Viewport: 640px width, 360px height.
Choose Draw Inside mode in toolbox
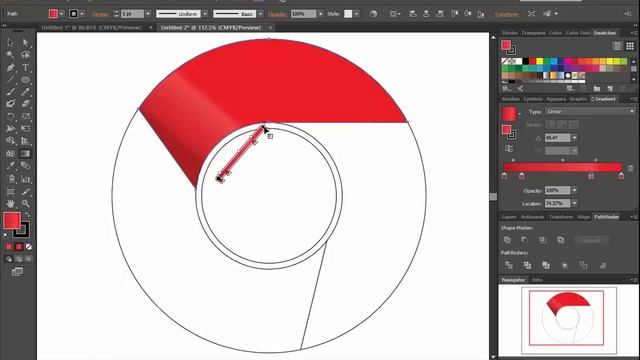click(x=29, y=259)
